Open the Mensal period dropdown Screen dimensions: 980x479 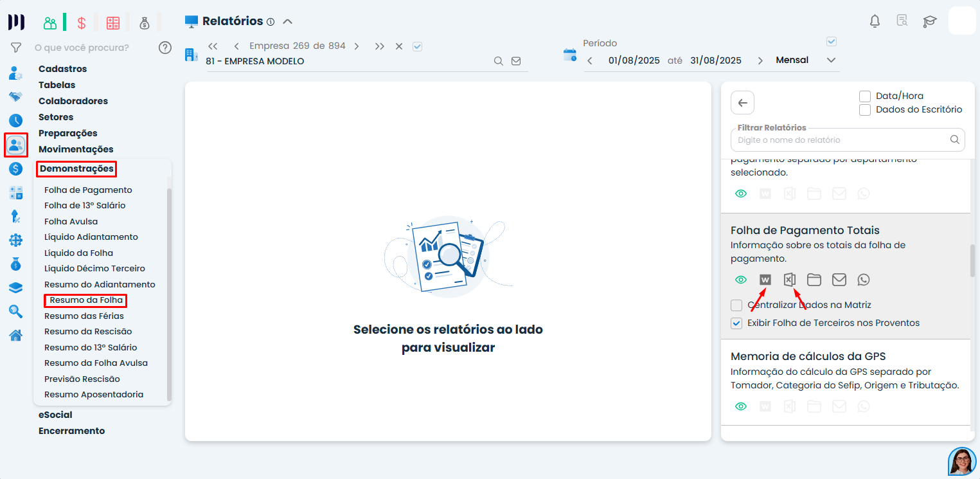pos(832,59)
